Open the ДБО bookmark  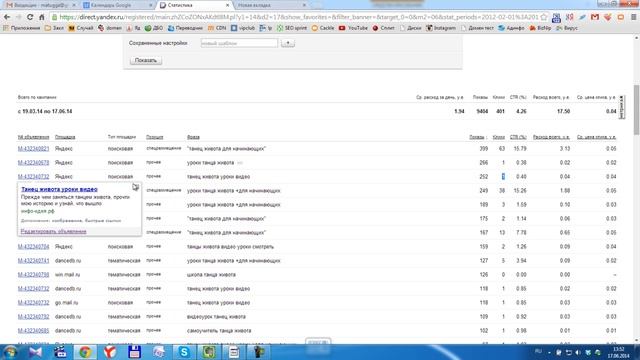[x=154, y=28]
